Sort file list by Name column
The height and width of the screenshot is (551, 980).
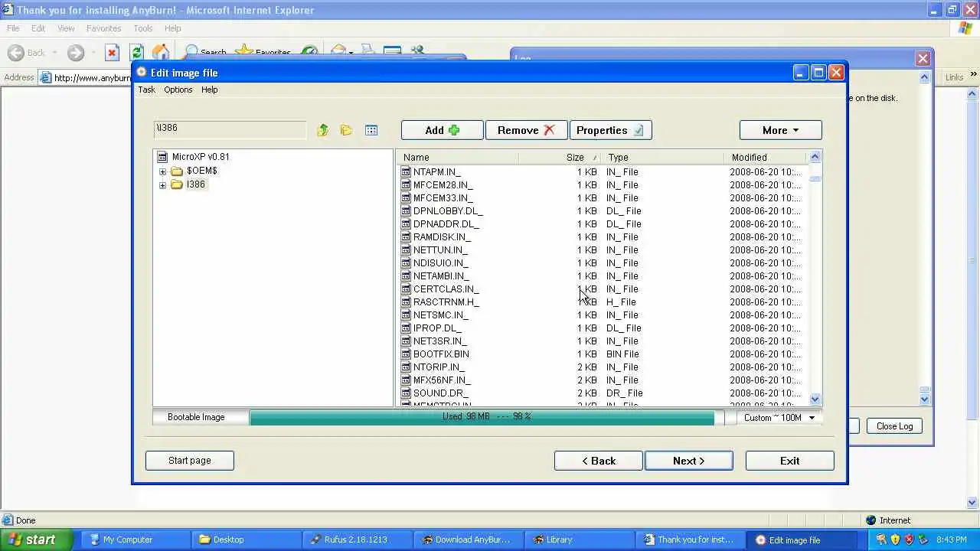point(458,157)
